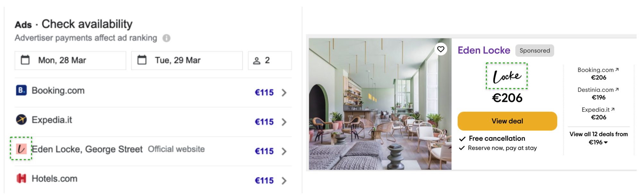This screenshot has height=196, width=644.
Task: Open the ad ranking info icon
Action: tap(166, 38)
